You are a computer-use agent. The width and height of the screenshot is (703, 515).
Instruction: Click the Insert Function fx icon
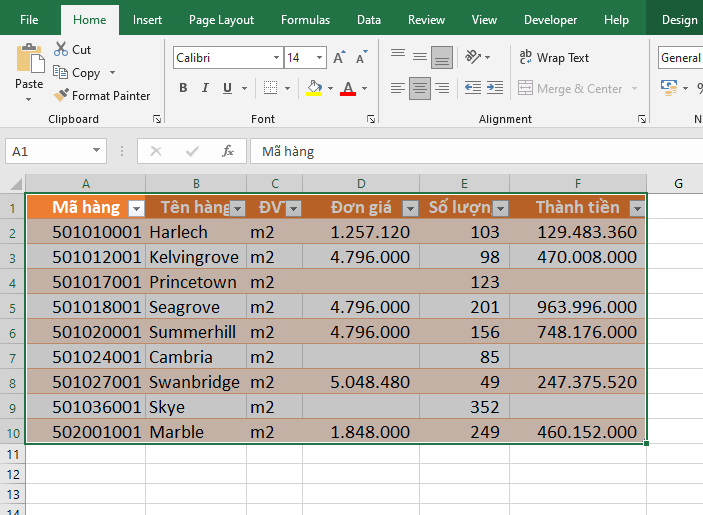[x=228, y=151]
